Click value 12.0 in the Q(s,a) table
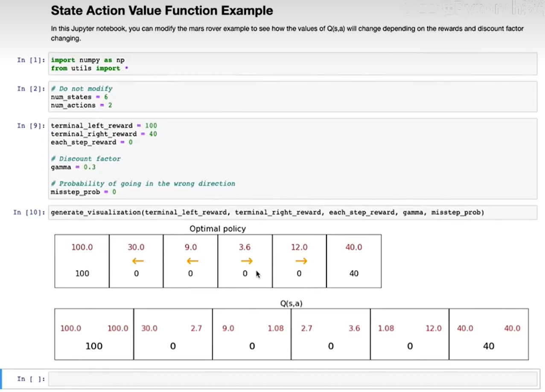Screen dimensions: 545x392 (433, 328)
